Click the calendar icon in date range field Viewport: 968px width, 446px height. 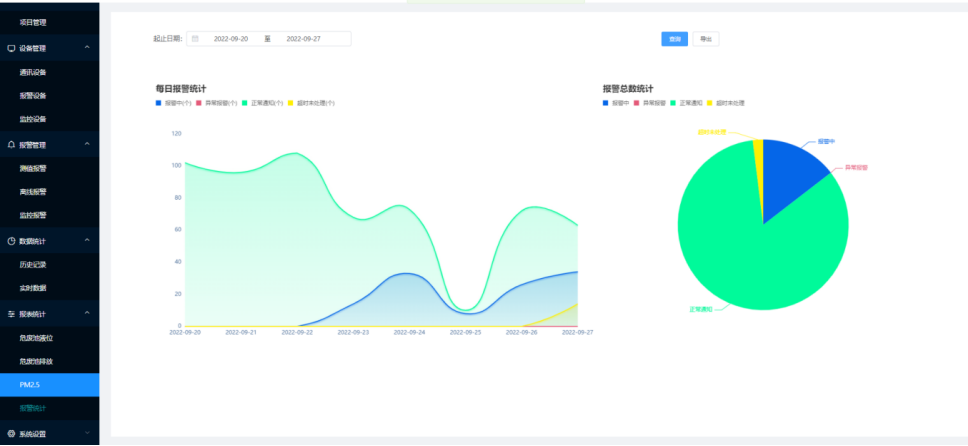click(195, 39)
